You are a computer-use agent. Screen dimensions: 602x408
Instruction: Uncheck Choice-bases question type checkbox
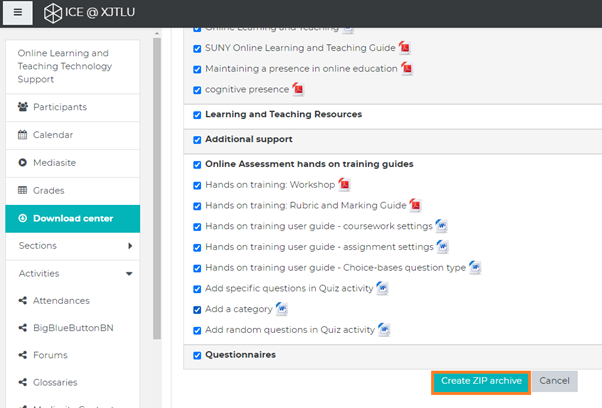click(197, 269)
